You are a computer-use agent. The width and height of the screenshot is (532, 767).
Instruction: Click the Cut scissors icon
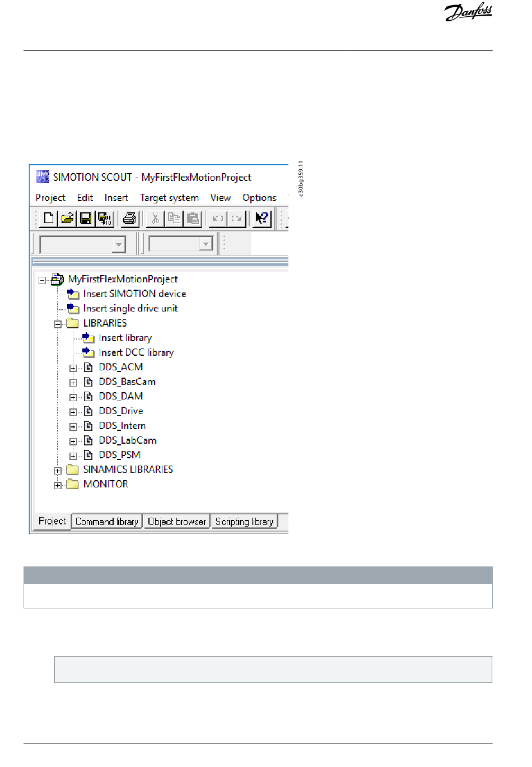coord(155,218)
